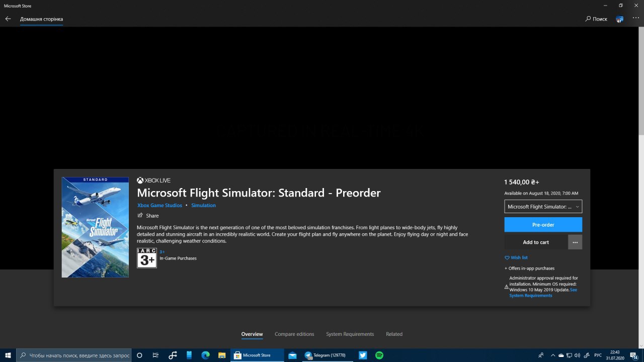Viewport: 644px width, 362px height.
Task: Open the 3+ rating link
Action: pos(162,251)
